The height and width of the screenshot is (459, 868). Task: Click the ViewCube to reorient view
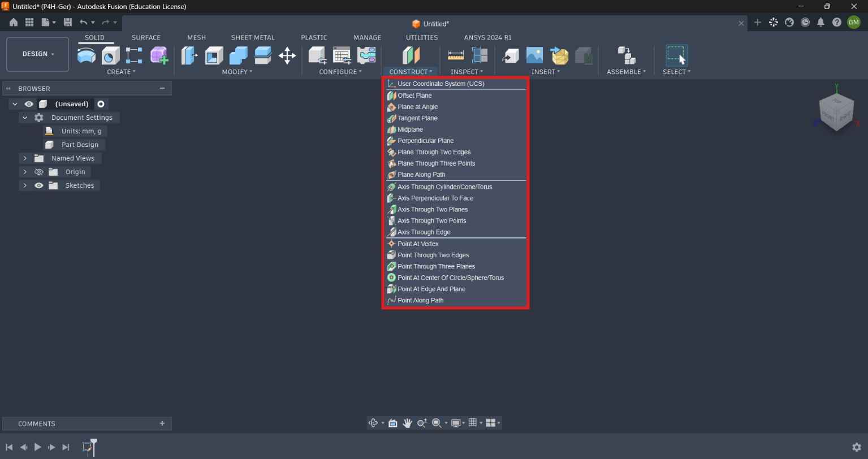(836, 112)
